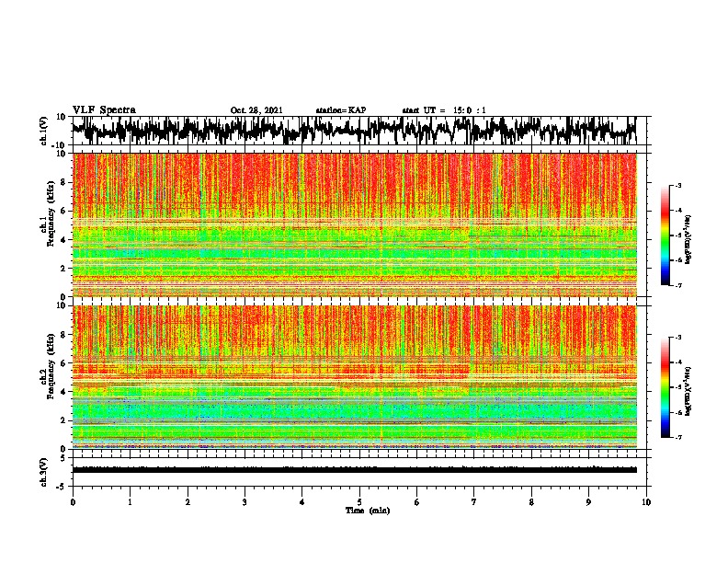Image resolution: width=728 pixels, height=563 pixels.
Task: Click the ch.1(V) waveform axis label
Action: click(x=44, y=131)
